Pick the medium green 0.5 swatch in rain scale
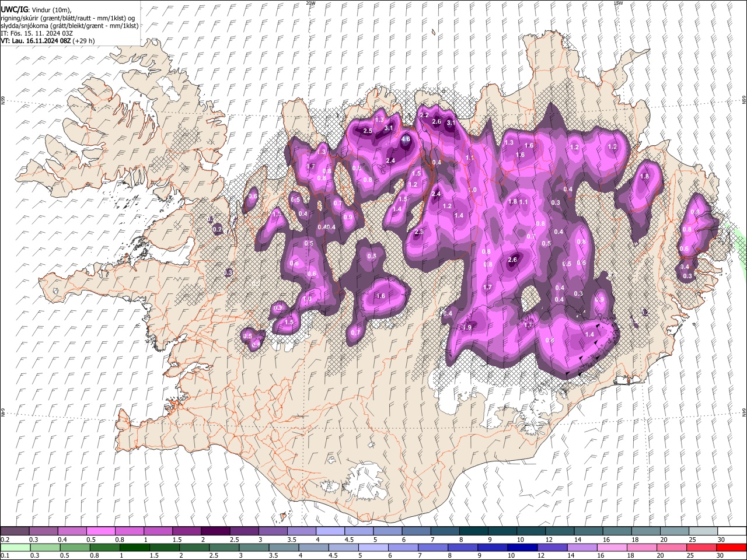This screenshot has width=747, height=560. pyautogui.click(x=75, y=547)
